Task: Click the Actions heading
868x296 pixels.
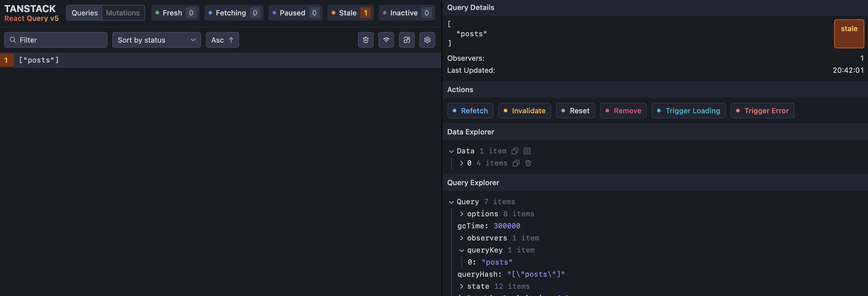Action: click(x=460, y=89)
